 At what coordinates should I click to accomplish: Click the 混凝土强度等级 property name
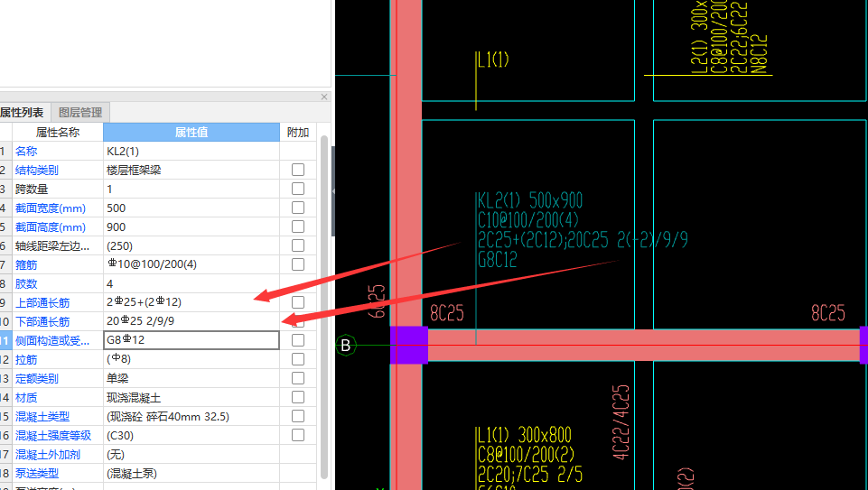[53, 436]
